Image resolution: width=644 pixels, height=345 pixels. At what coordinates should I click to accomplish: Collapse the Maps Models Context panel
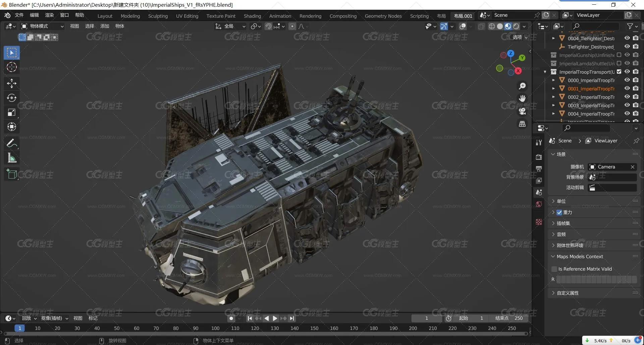(595, 257)
